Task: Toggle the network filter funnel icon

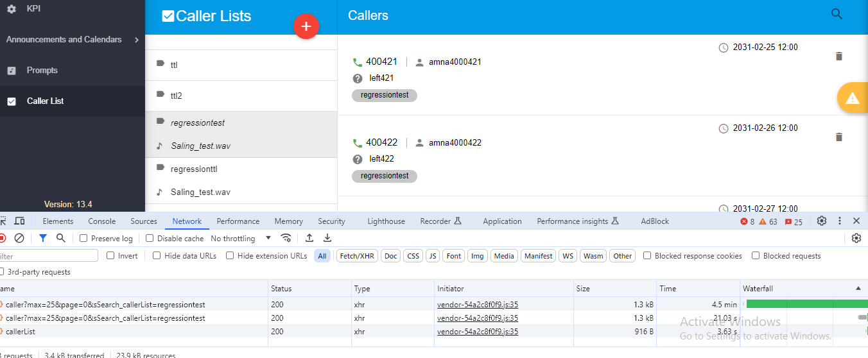Action: 42,238
